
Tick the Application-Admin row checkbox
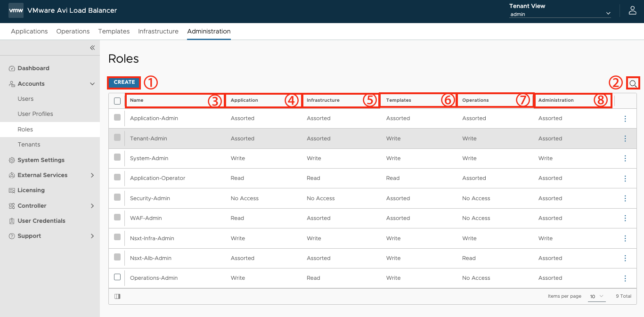tap(117, 117)
